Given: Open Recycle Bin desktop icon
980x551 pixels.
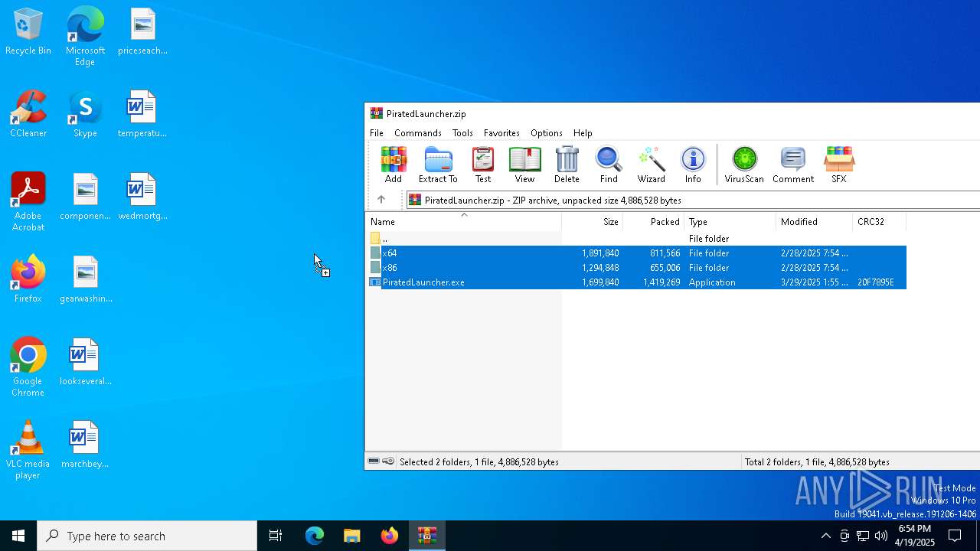Looking at the screenshot, I should point(28,32).
